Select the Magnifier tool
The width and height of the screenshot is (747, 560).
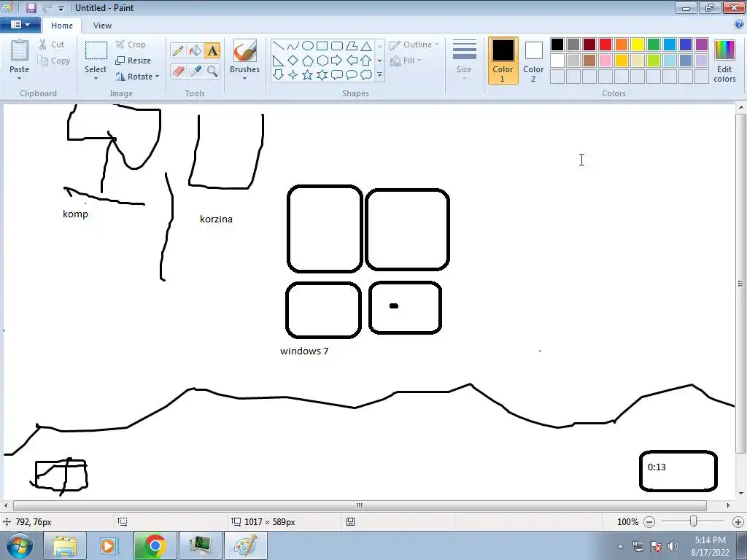point(212,71)
